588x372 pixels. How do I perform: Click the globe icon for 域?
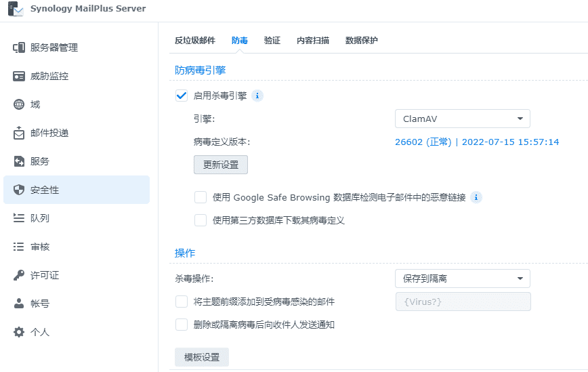coord(19,104)
